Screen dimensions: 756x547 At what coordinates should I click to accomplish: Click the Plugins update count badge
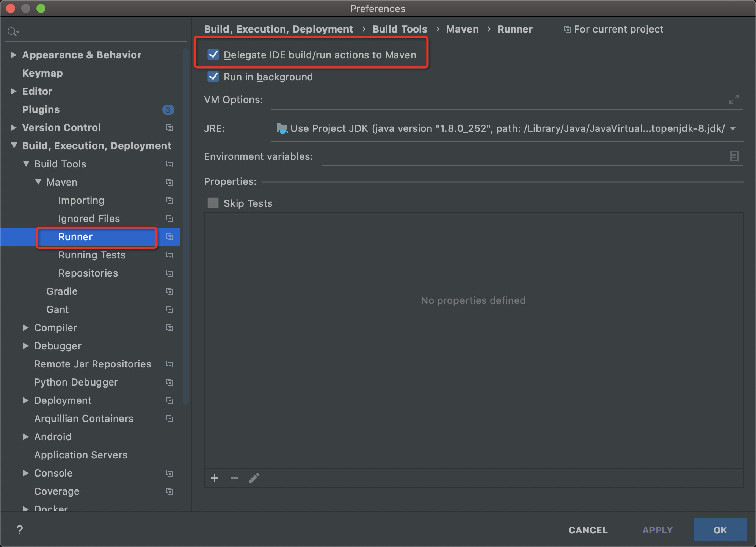[x=168, y=110]
